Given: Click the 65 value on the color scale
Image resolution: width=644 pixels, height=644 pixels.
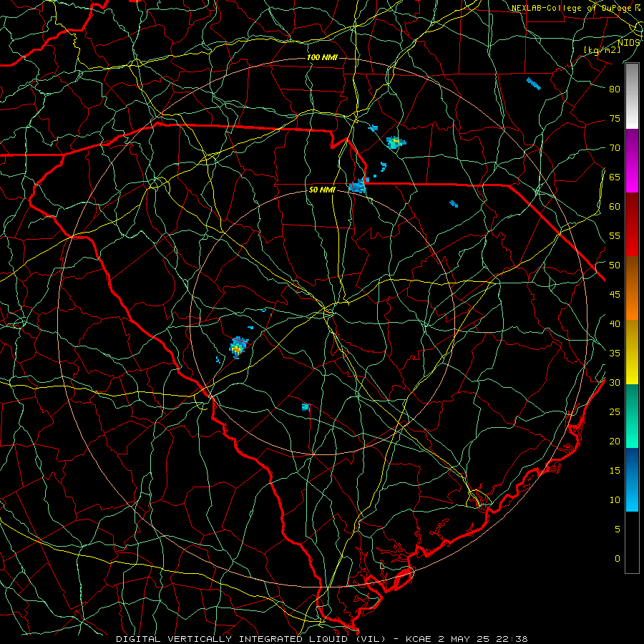Looking at the screenshot, I should pyautogui.click(x=615, y=177).
